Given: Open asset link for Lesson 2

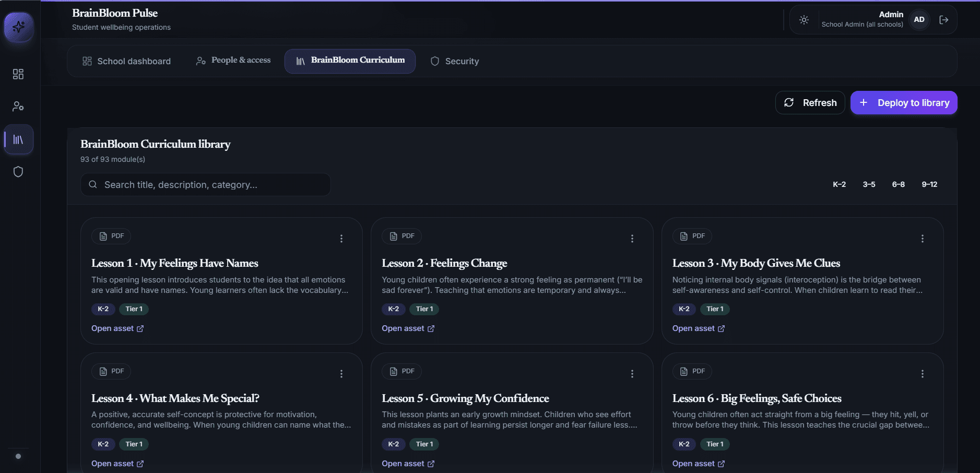Looking at the screenshot, I should (x=408, y=328).
